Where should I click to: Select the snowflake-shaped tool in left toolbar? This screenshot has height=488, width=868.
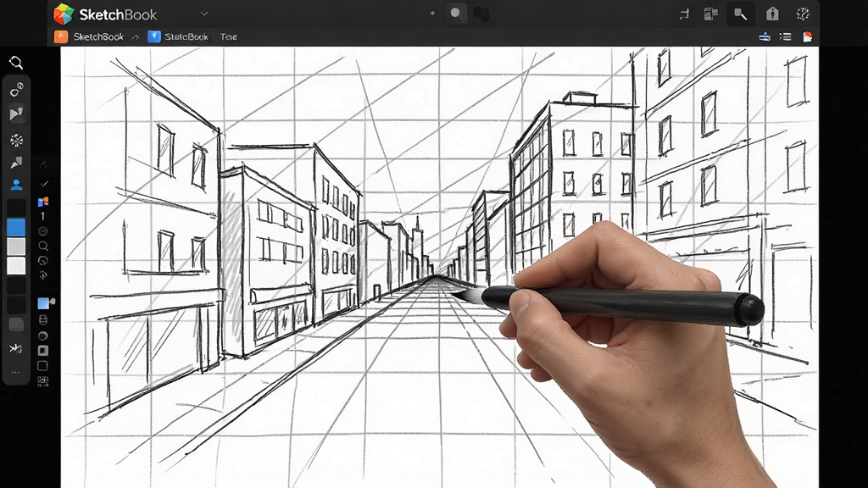click(17, 140)
